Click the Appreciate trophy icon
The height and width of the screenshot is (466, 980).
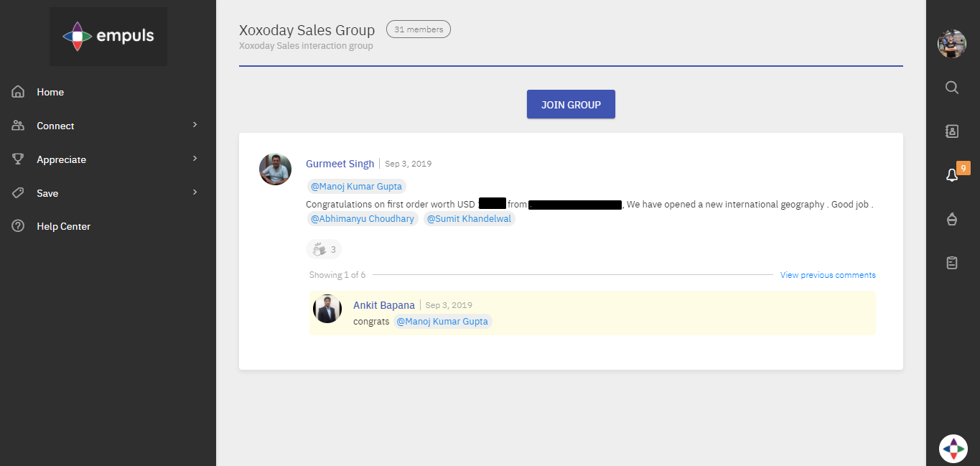pyautogui.click(x=18, y=159)
